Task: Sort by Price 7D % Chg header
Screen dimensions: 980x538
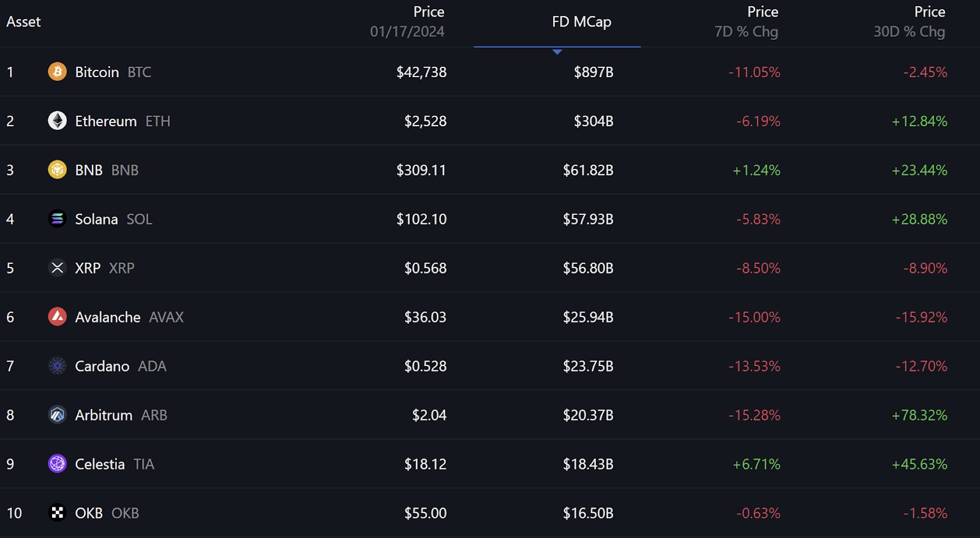Action: point(746,21)
